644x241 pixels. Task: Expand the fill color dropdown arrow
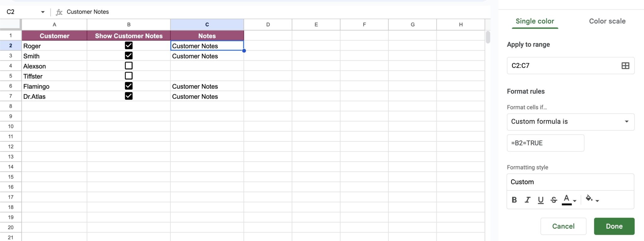tap(597, 200)
